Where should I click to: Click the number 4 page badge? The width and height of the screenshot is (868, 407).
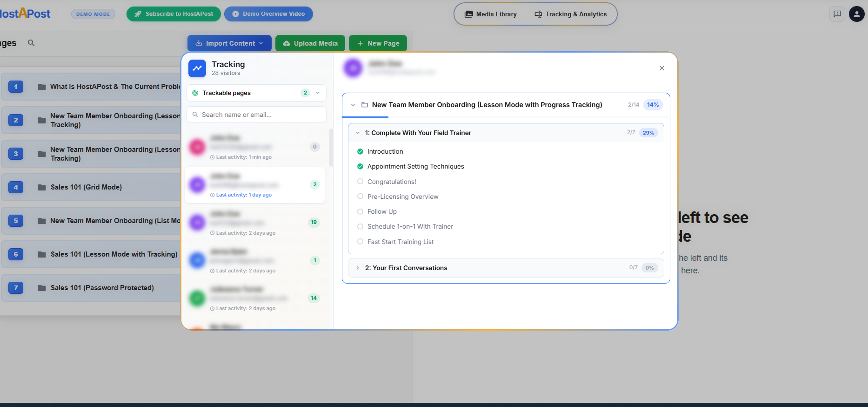coord(16,187)
